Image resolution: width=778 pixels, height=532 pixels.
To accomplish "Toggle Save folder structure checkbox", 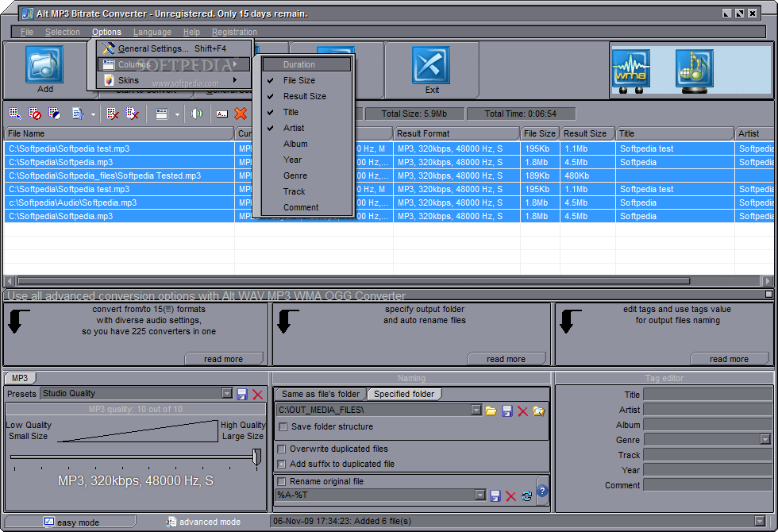I will click(283, 427).
